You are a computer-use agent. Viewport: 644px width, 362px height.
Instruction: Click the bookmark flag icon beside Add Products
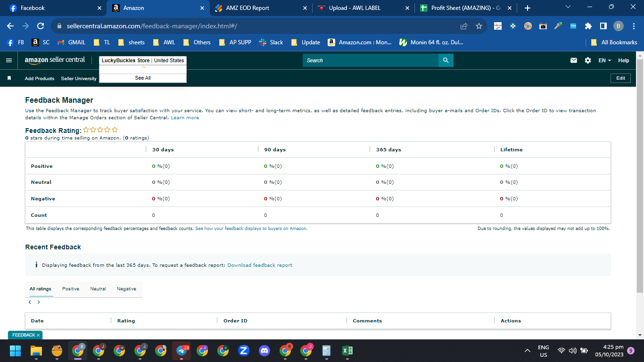click(9, 78)
